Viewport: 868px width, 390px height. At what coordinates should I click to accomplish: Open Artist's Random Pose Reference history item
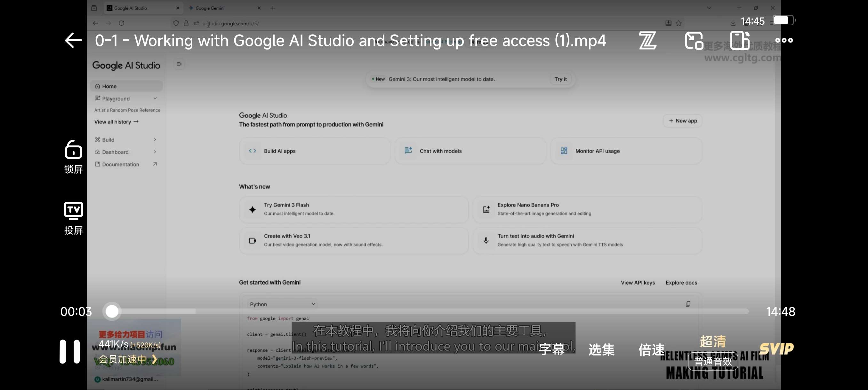pyautogui.click(x=127, y=110)
